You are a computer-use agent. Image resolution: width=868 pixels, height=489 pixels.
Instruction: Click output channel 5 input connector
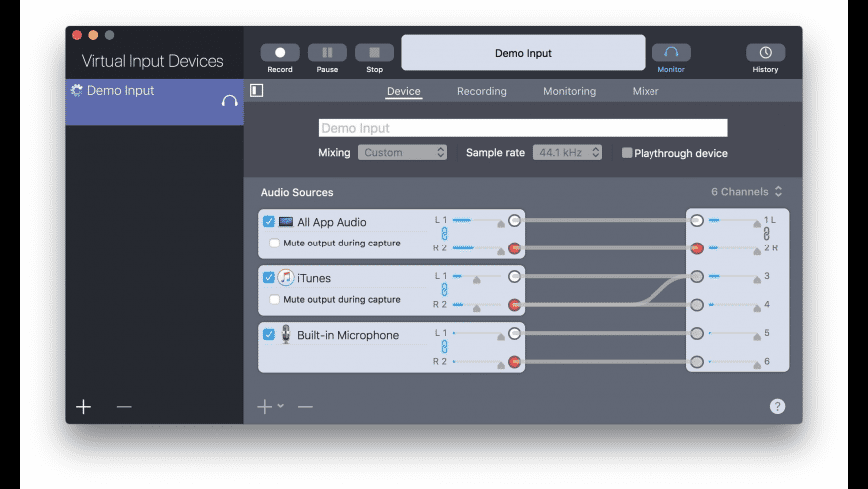pyautogui.click(x=697, y=333)
